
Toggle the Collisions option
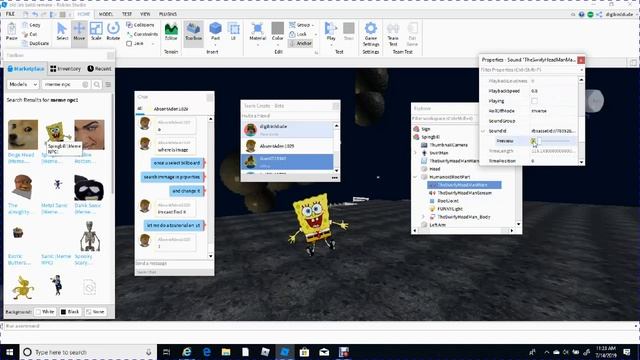pos(140,25)
